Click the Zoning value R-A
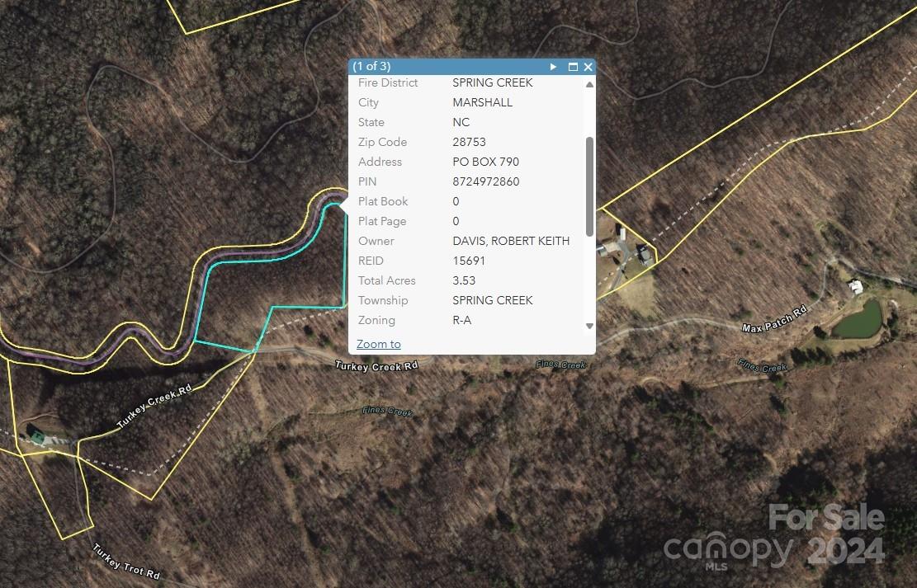The height and width of the screenshot is (588, 917). pos(462,320)
